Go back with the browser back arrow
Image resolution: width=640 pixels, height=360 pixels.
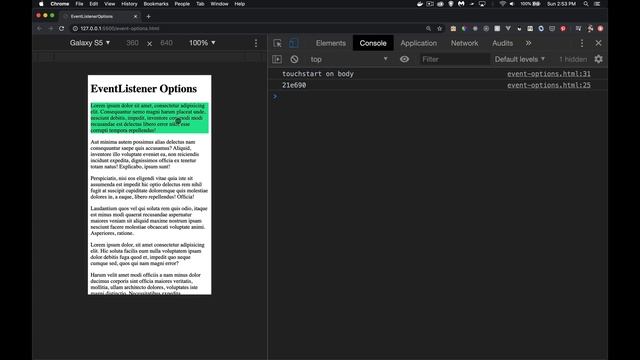pyautogui.click(x=39, y=29)
